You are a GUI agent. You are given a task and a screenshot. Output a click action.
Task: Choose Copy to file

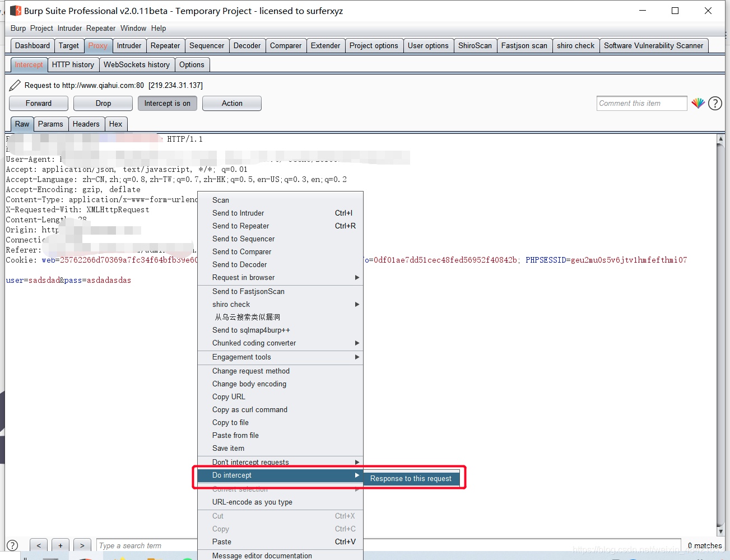pyautogui.click(x=280, y=422)
